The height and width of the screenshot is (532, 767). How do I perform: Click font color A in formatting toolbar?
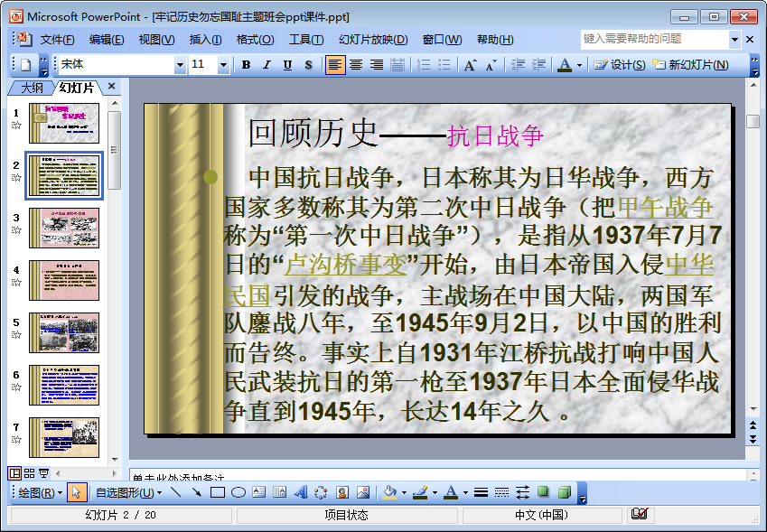click(565, 64)
